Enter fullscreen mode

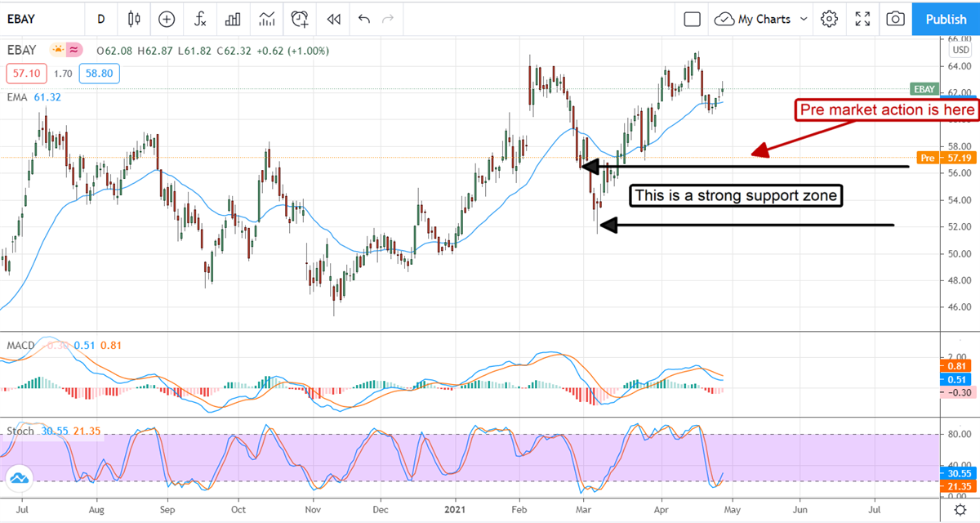coord(862,19)
